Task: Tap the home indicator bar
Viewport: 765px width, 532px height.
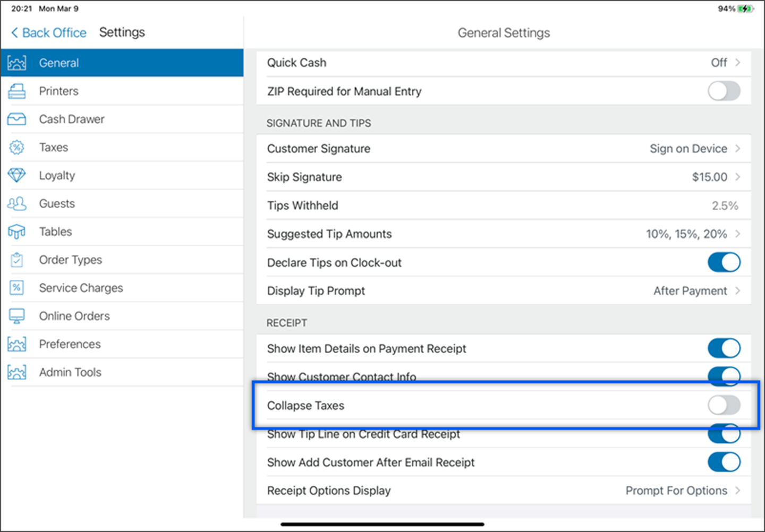Action: coord(382,525)
